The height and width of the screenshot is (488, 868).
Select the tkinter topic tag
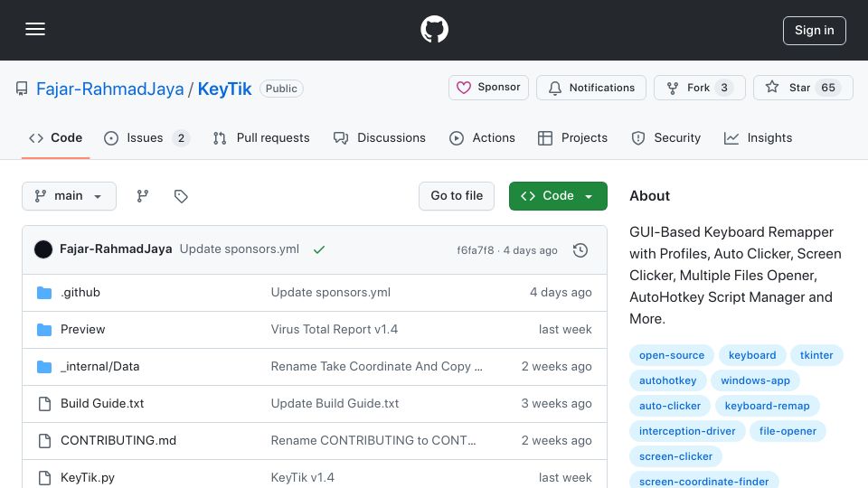pos(816,355)
